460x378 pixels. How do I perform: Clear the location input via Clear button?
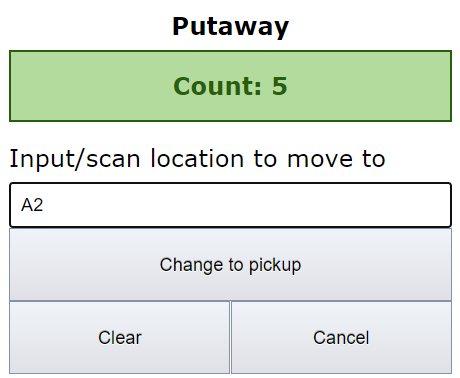pyautogui.click(x=120, y=337)
